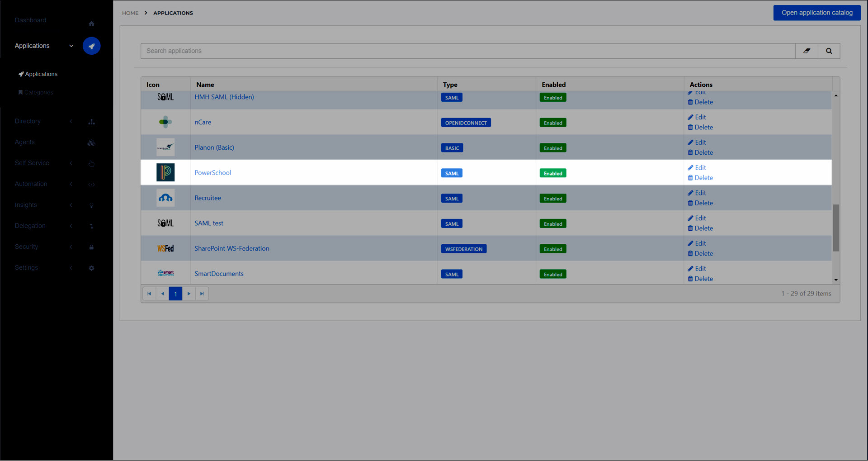Open the Agents menu item

[24, 142]
